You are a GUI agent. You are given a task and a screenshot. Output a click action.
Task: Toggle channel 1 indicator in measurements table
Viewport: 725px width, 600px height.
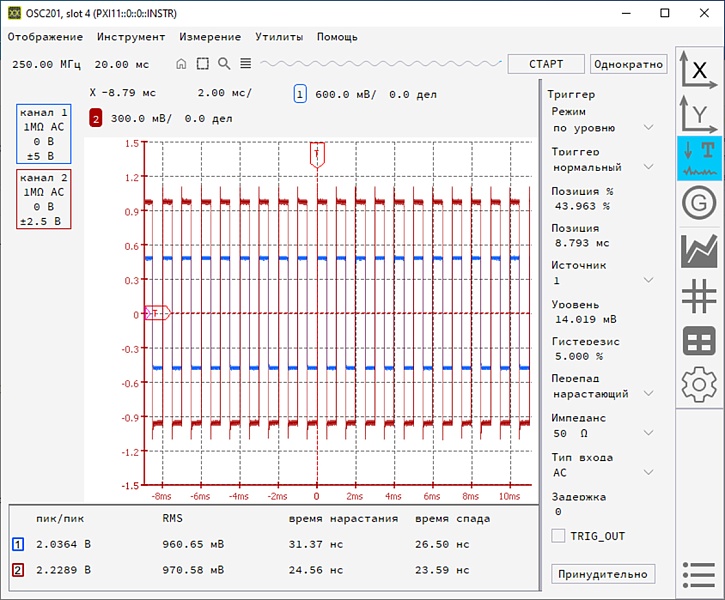pyautogui.click(x=17, y=545)
